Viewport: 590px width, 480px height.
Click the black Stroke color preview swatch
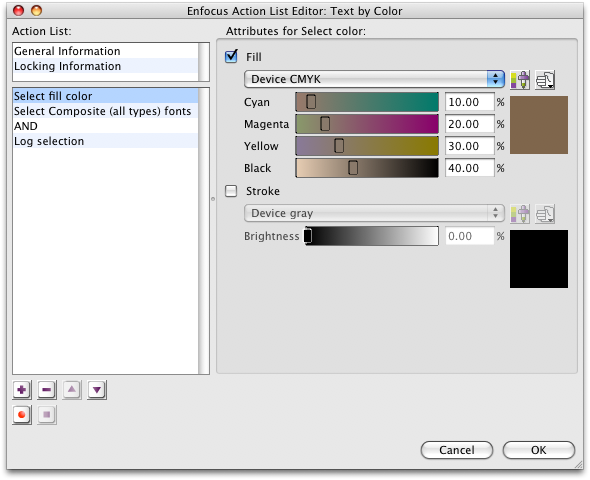(539, 259)
